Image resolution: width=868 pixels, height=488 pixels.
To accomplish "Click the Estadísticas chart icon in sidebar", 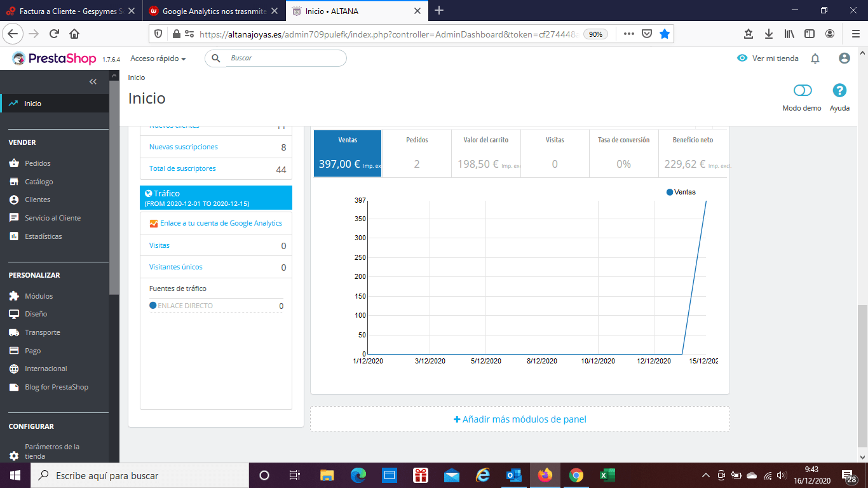I will [14, 236].
